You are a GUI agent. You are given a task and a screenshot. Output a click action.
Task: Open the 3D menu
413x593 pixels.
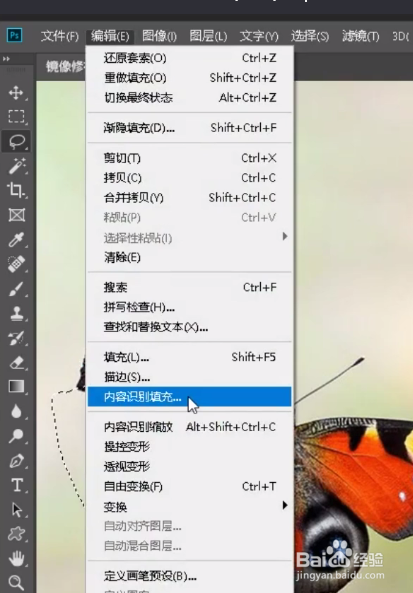(401, 36)
